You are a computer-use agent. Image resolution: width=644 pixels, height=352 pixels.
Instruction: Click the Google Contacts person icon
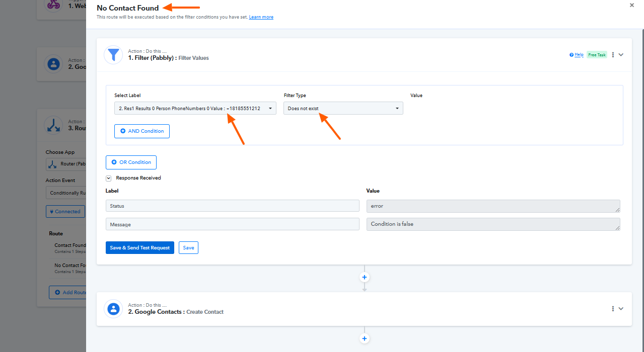pyautogui.click(x=113, y=309)
